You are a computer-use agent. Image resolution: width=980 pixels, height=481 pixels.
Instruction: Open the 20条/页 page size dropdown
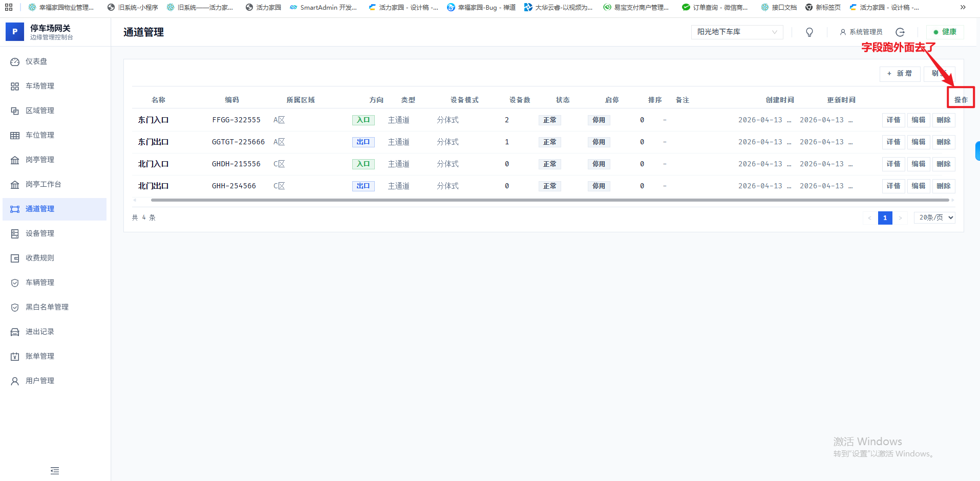click(x=934, y=218)
